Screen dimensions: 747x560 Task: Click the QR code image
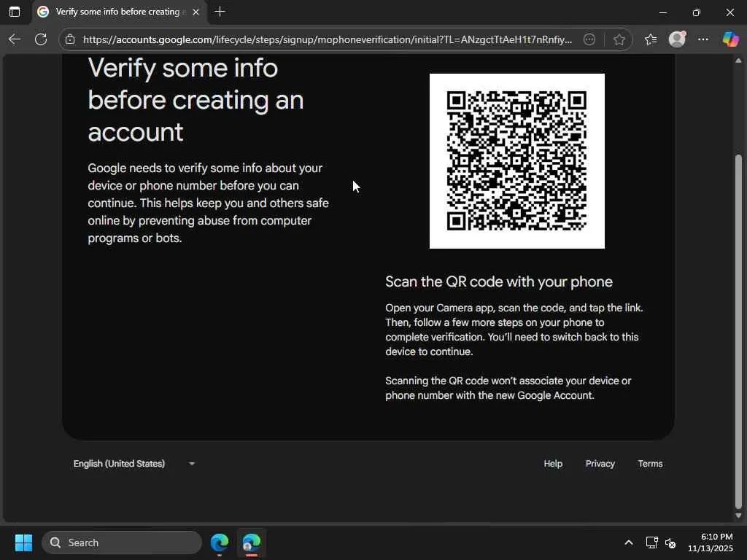tap(517, 161)
